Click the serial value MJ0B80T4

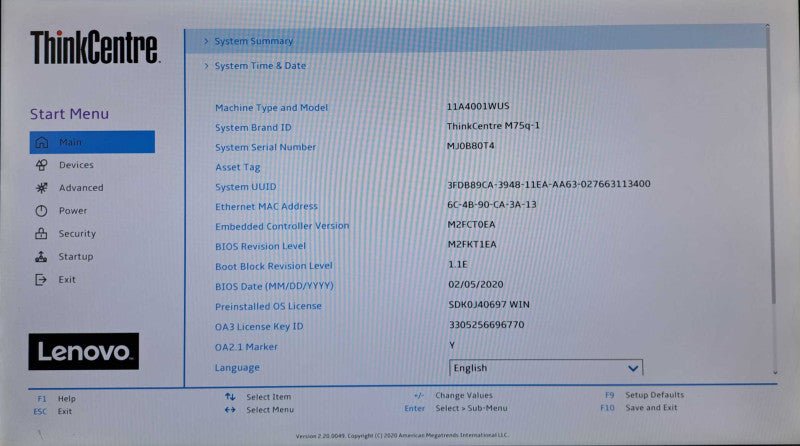pyautogui.click(x=470, y=146)
